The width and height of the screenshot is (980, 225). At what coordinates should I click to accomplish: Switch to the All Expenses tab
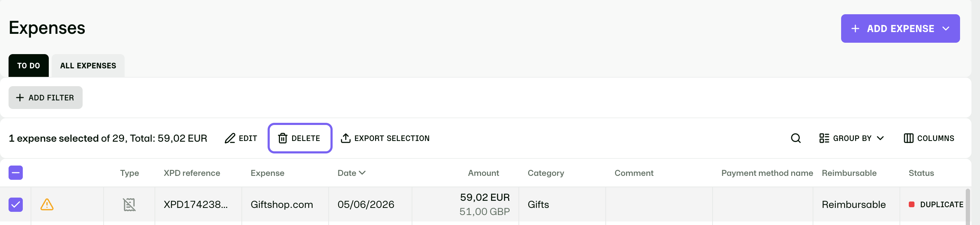[88, 66]
